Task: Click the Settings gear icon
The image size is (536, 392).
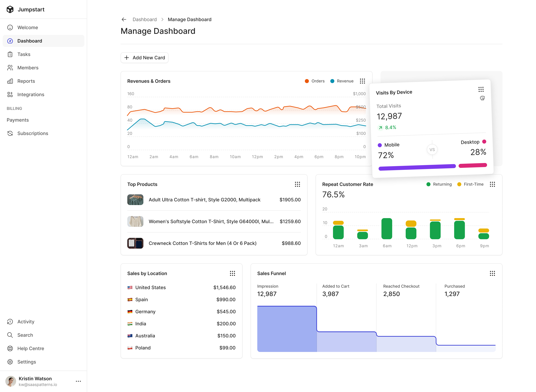Action: (10, 362)
